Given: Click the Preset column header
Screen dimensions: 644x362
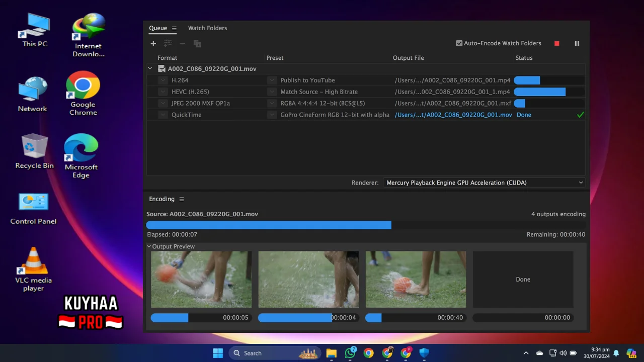Looking at the screenshot, I should tap(275, 58).
